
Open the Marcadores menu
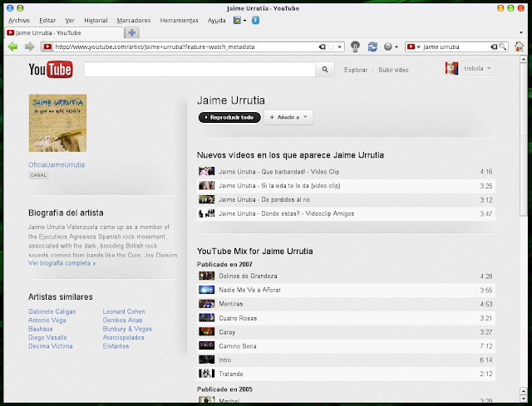pos(134,21)
